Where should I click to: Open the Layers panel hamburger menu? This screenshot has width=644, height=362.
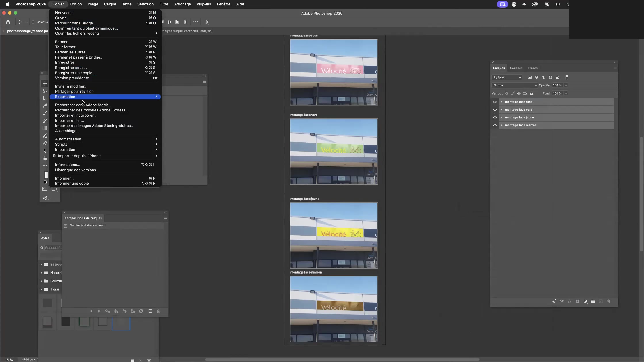pyautogui.click(x=615, y=68)
